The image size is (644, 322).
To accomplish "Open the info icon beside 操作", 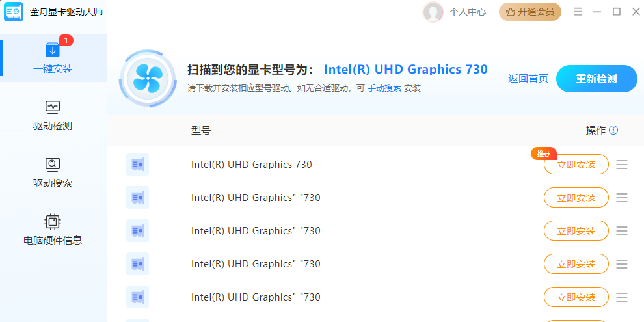I will [x=613, y=131].
